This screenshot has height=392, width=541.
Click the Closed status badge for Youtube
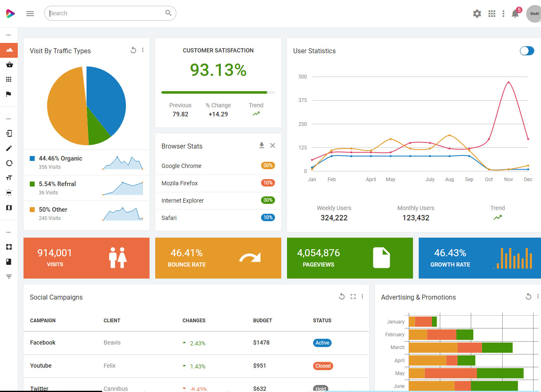coord(323,366)
